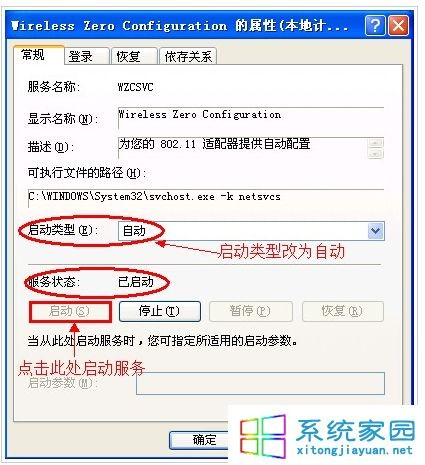Click the executable path field showing svchost.exe

pyautogui.click(x=206, y=198)
